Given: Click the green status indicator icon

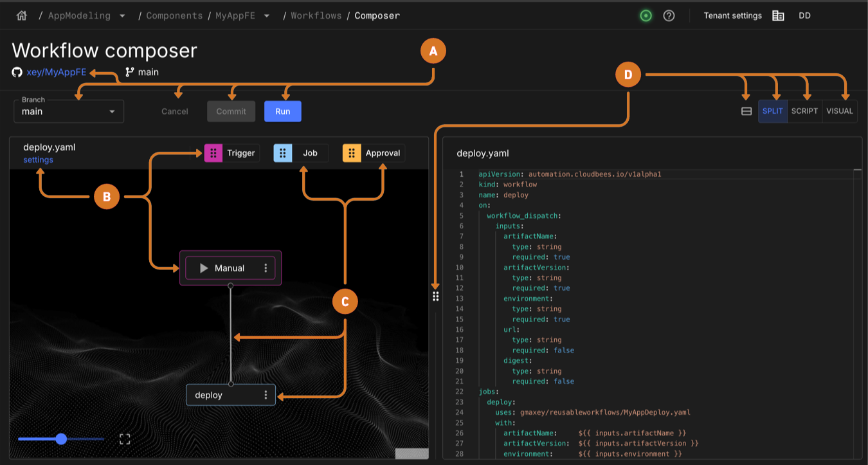Looking at the screenshot, I should click(x=646, y=15).
